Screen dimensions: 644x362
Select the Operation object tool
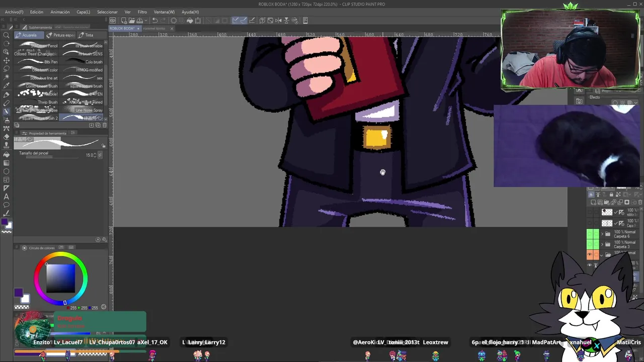point(7,52)
